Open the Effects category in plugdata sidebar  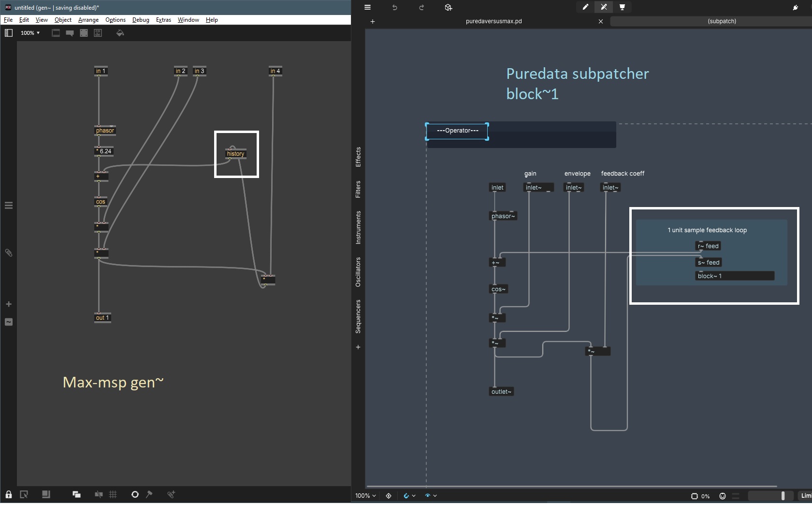tap(358, 157)
